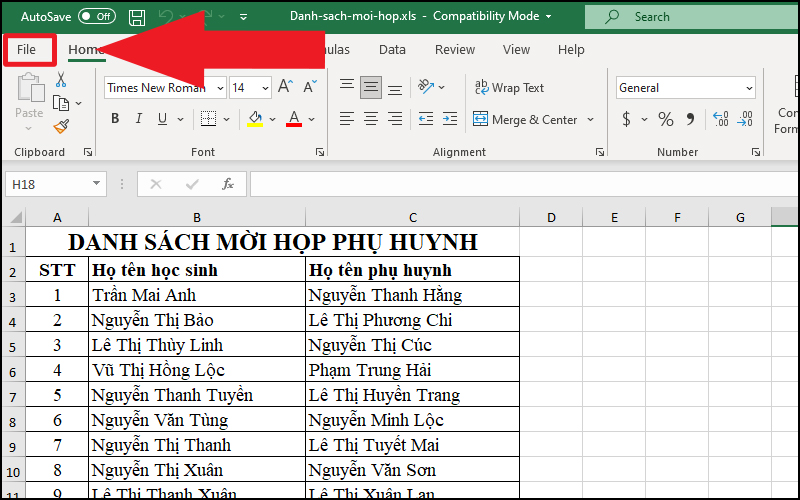Select cell Nguyễn Thanh Tuyền
Screen dimensions: 800x500
197,395
